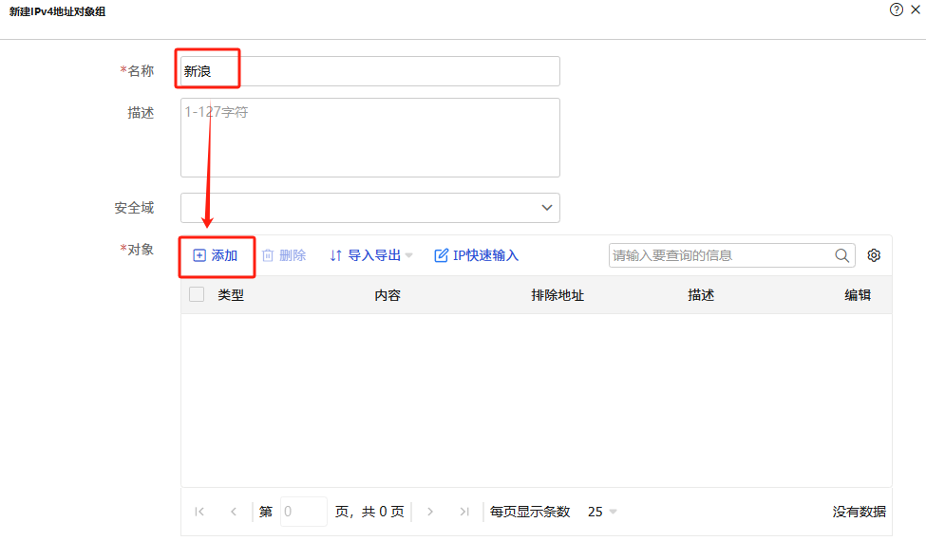This screenshot has width=926, height=560.
Task: Click the 添加 button
Action: click(x=216, y=255)
